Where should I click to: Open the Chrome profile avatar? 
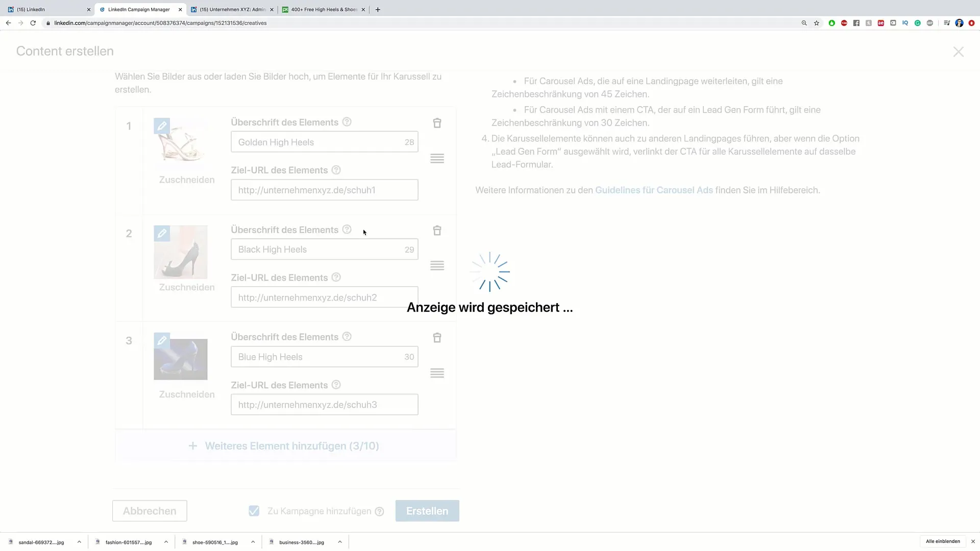959,23
